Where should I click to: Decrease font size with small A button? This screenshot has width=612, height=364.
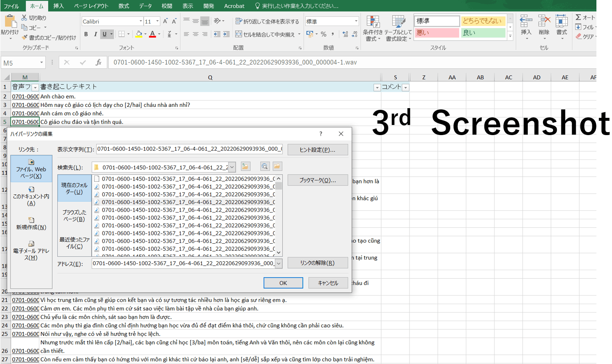pos(174,21)
